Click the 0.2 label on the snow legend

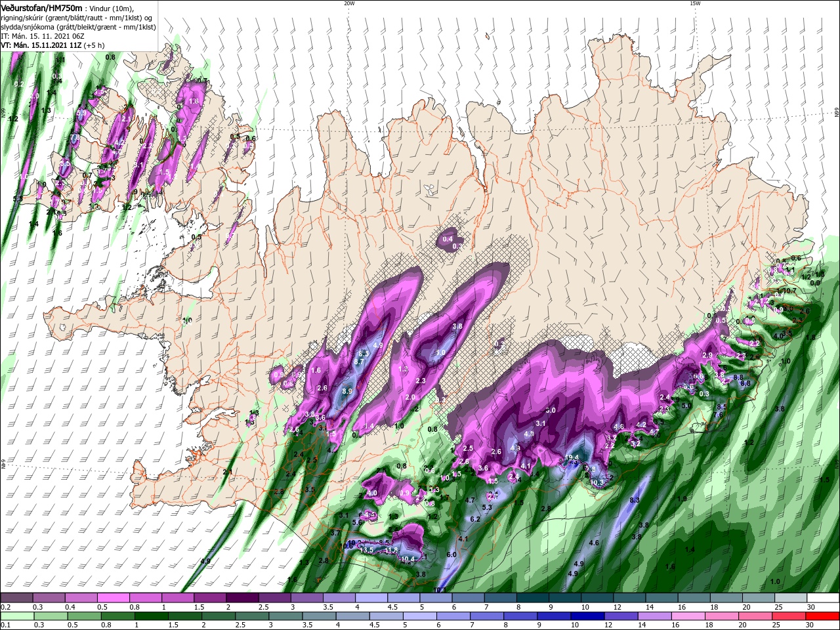click(5, 607)
